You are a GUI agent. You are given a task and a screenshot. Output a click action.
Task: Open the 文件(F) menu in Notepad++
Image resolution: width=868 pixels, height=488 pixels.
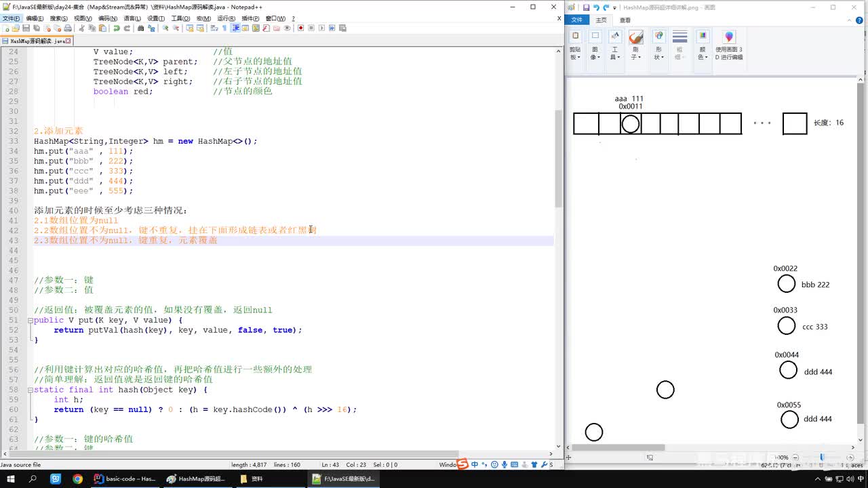12,18
